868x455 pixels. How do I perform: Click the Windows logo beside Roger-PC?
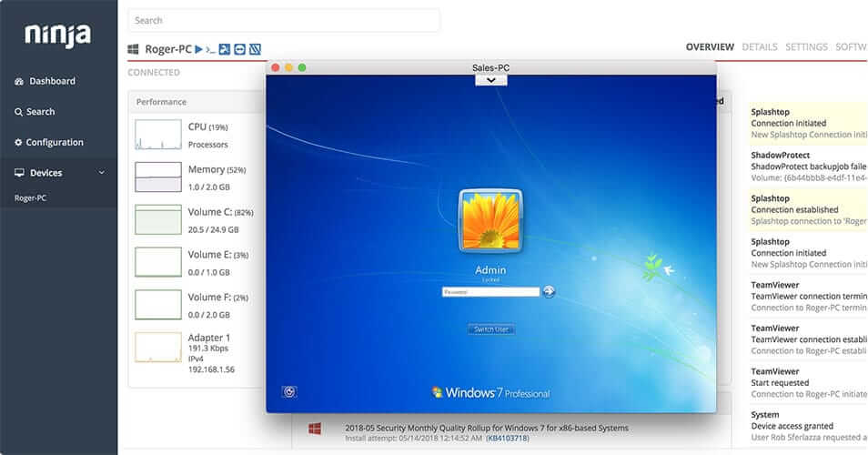[x=134, y=49]
